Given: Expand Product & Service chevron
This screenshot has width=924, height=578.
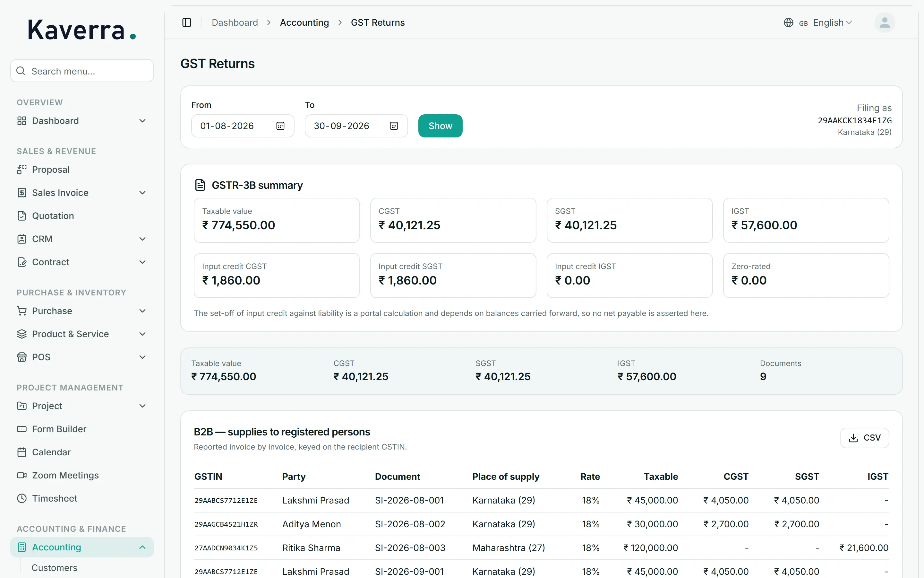Looking at the screenshot, I should coord(142,334).
